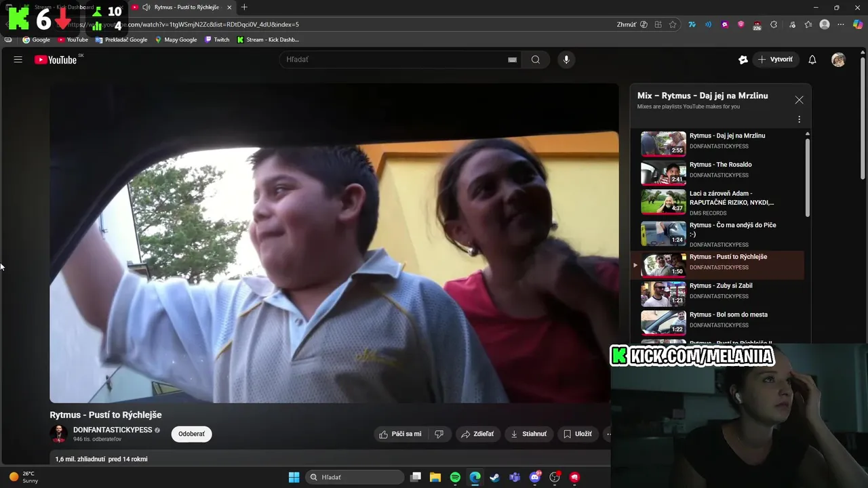Download the video with Stiahnuť
Screen dimensions: 868x488
pos(528,434)
